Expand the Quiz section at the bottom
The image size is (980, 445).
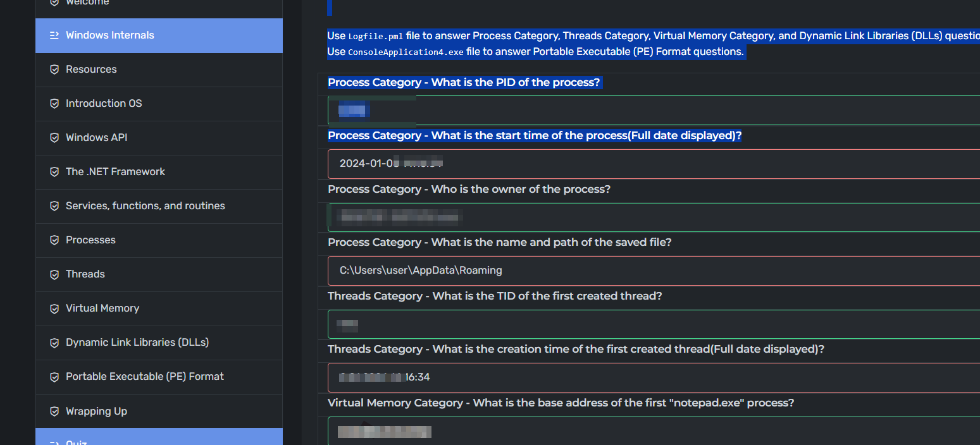(159, 437)
